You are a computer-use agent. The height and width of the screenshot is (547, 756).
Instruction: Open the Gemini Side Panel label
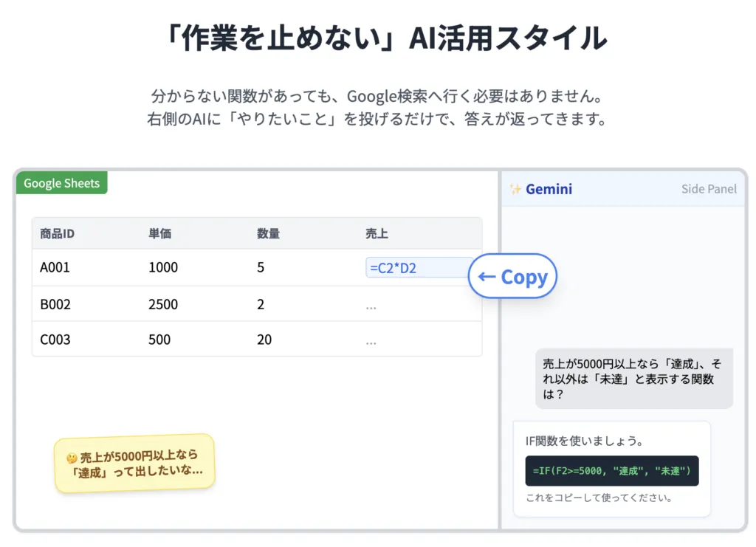point(708,189)
